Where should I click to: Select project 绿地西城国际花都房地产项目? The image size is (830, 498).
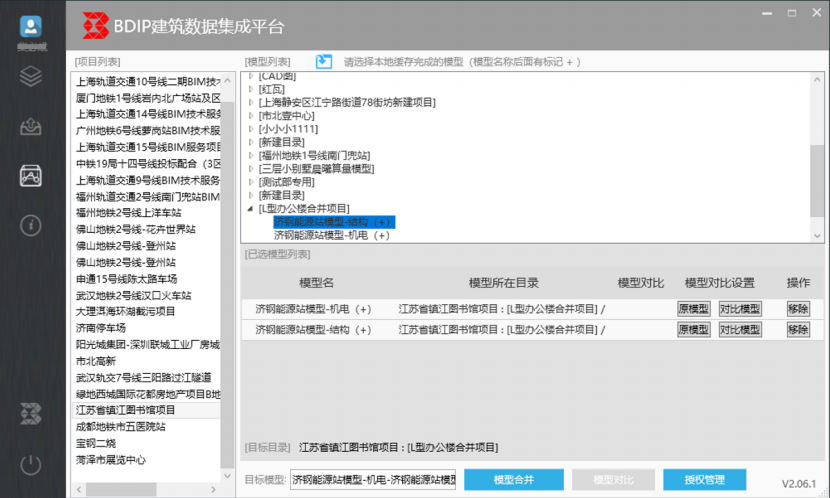[146, 394]
